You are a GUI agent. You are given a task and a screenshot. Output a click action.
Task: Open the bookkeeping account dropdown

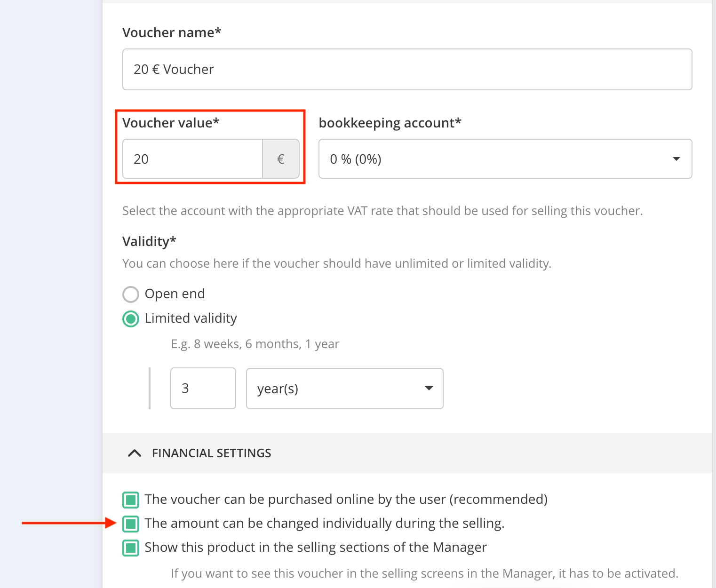499,159
